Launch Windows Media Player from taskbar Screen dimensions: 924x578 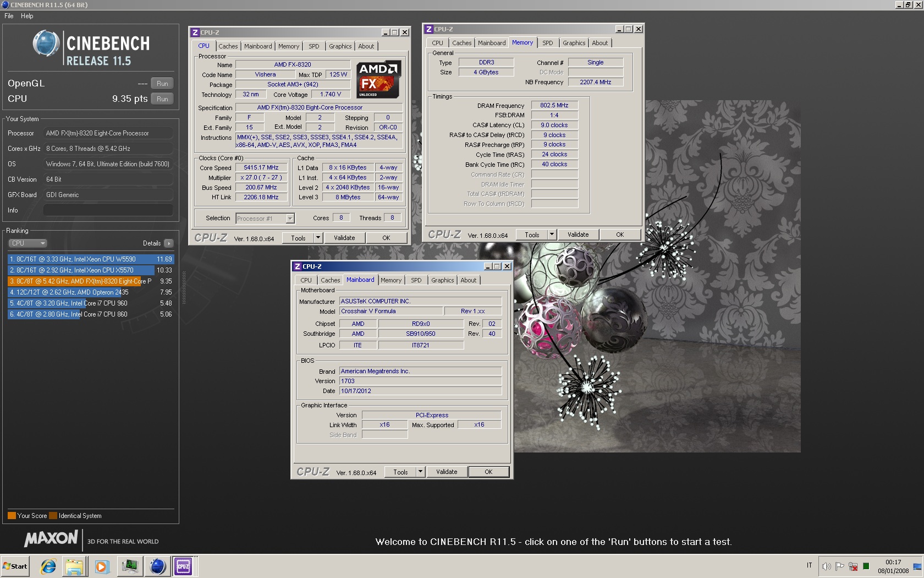[x=102, y=566]
